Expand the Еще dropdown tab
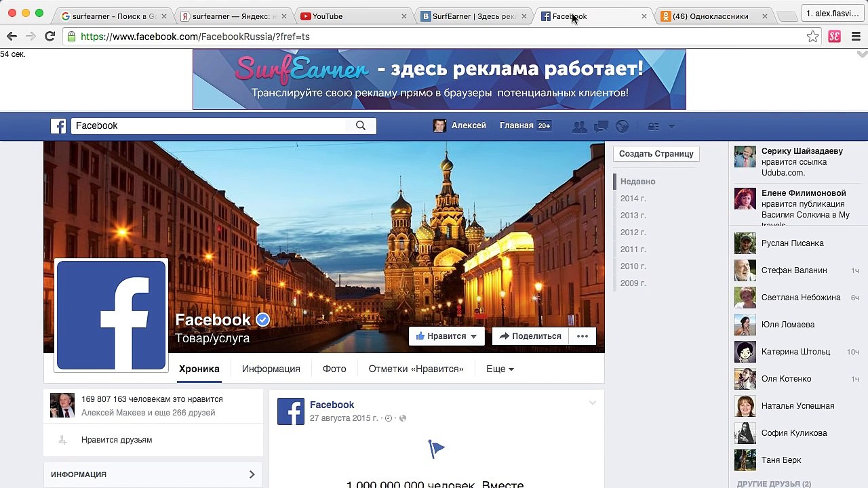The image size is (868, 488). coord(500,369)
